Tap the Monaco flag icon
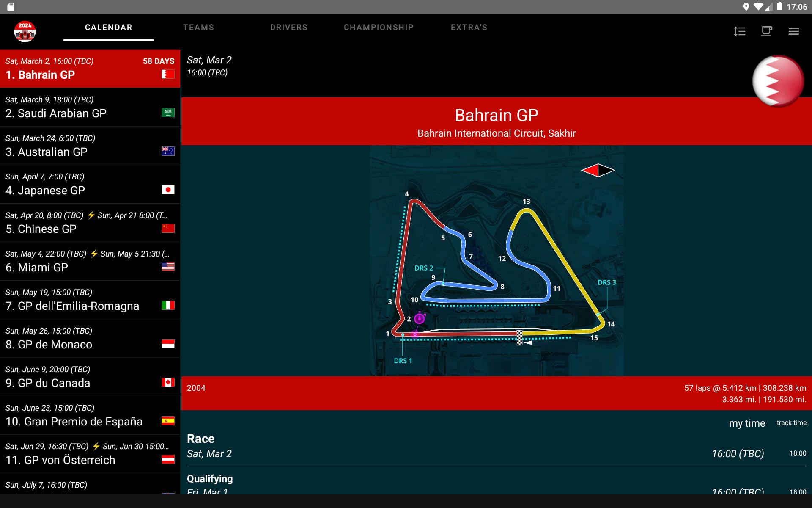 168,344
